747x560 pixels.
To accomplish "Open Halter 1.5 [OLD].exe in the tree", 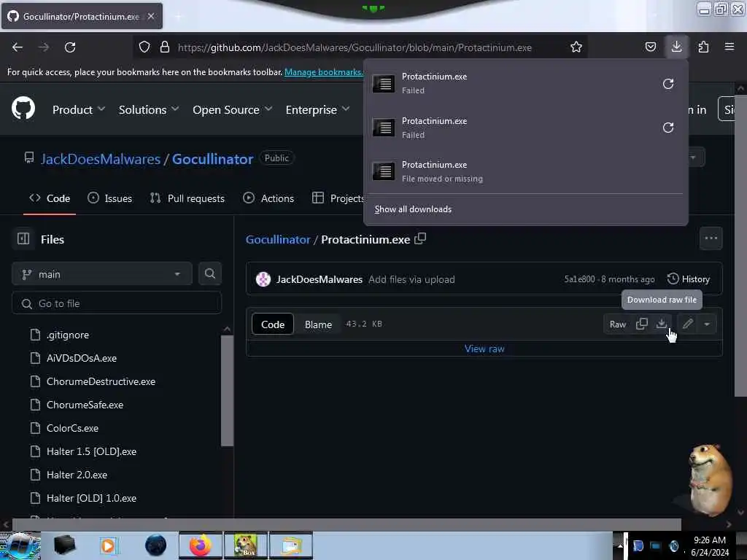I will coord(91,451).
